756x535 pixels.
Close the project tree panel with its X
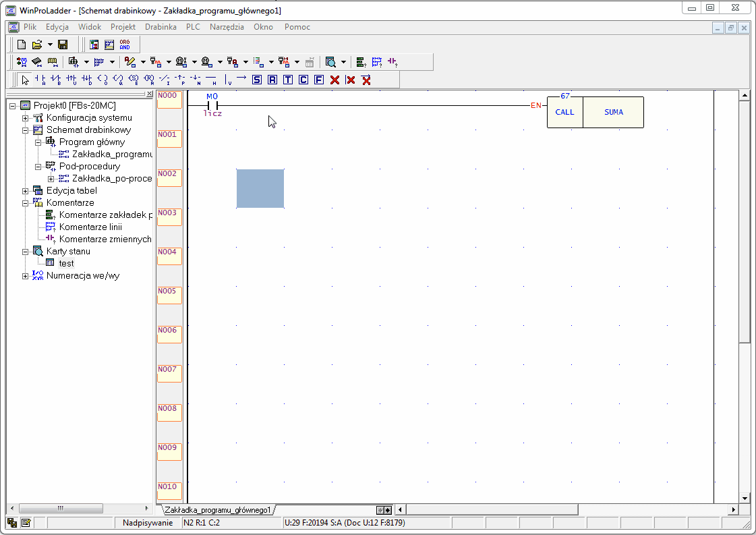(150, 94)
